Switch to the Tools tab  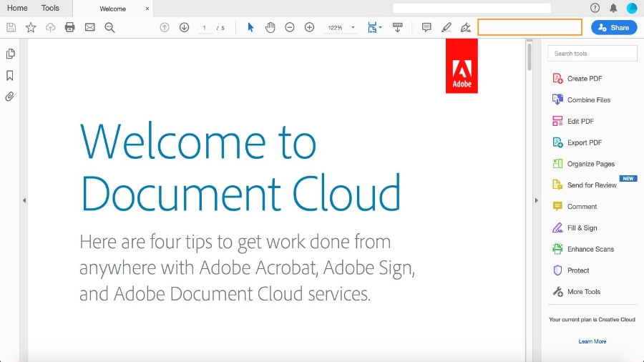pyautogui.click(x=50, y=8)
